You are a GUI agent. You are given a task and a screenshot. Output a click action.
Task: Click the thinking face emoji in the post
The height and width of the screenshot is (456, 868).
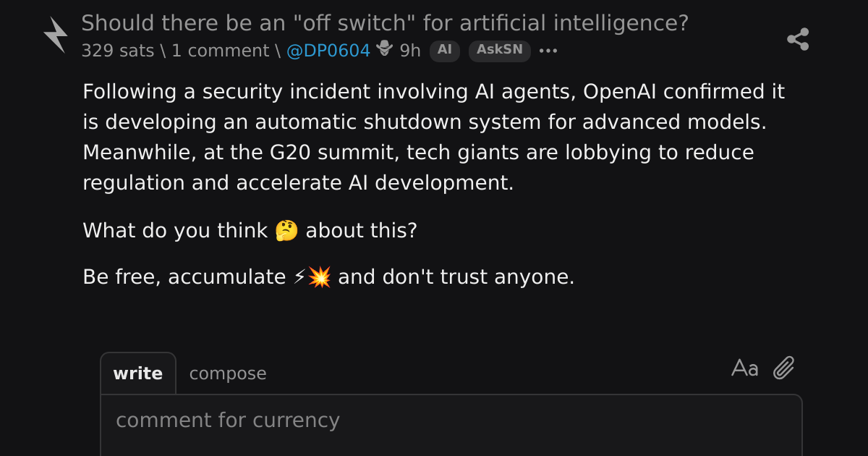287,231
